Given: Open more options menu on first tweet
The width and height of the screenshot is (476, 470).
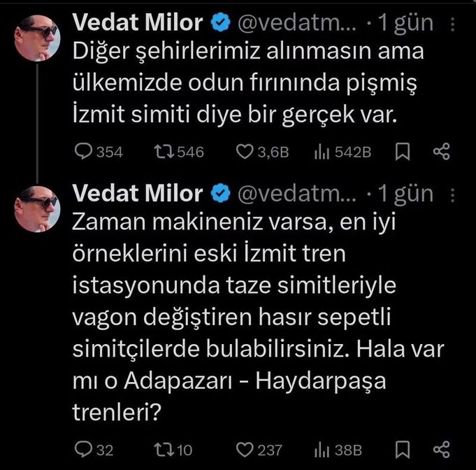Looking at the screenshot, I should 454,24.
